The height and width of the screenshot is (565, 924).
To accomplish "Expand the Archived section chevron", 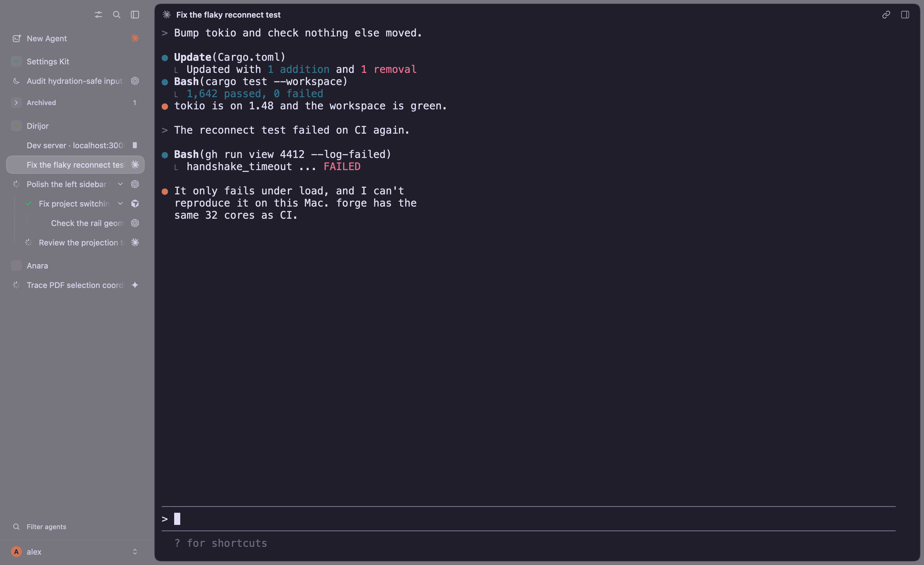I will 16,103.
